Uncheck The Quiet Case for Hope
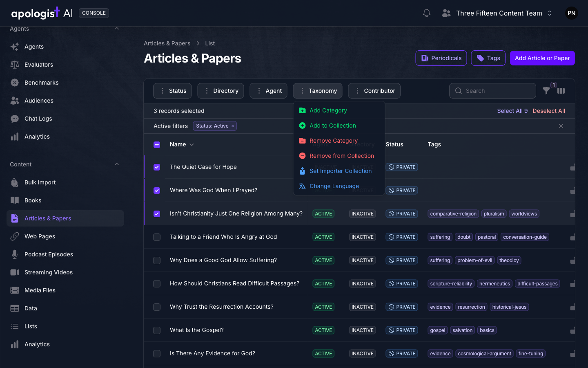Screen dimensions: 588x368 157,167
